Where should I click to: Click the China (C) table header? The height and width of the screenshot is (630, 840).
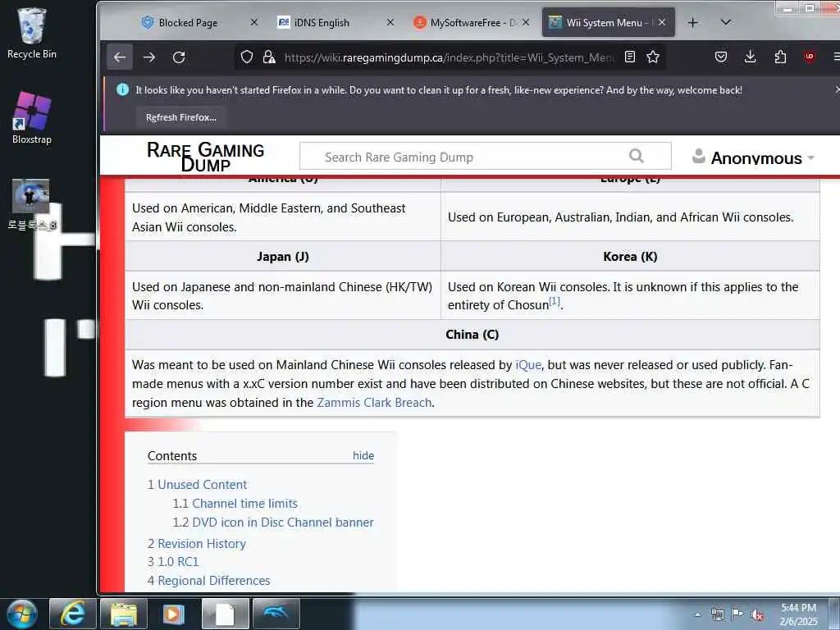[x=472, y=335]
